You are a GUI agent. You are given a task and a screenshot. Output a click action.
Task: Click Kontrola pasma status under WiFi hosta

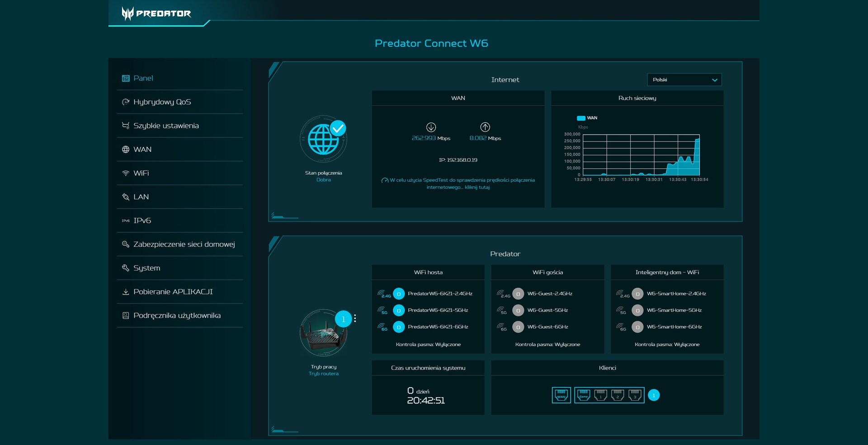coord(428,344)
